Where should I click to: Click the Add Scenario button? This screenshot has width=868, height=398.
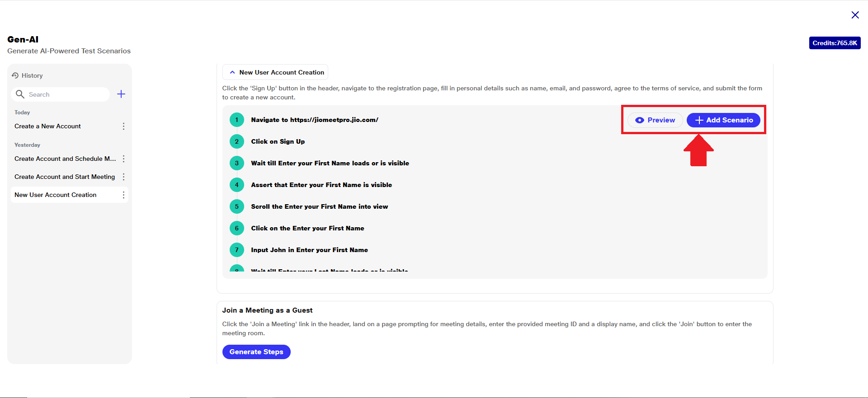723,120
